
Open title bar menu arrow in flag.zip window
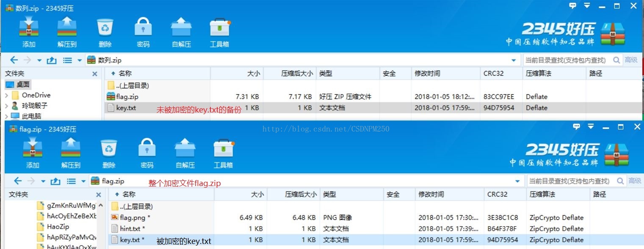(x=591, y=126)
